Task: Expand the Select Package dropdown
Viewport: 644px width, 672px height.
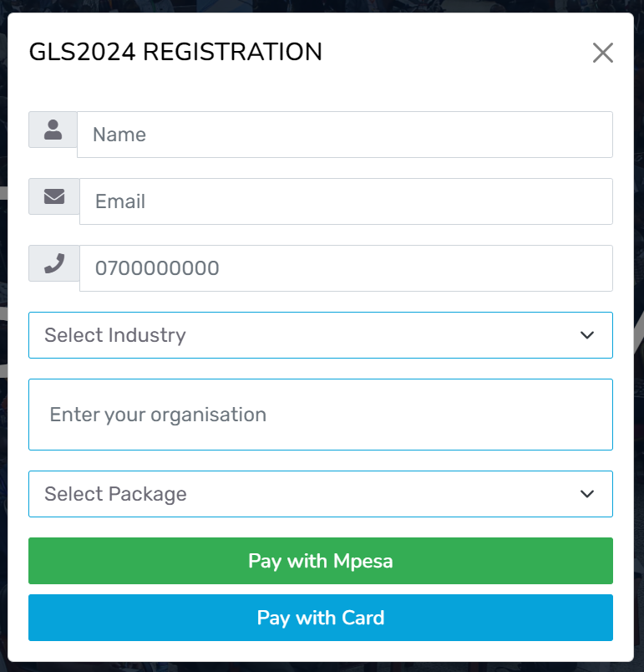Action: [320, 494]
